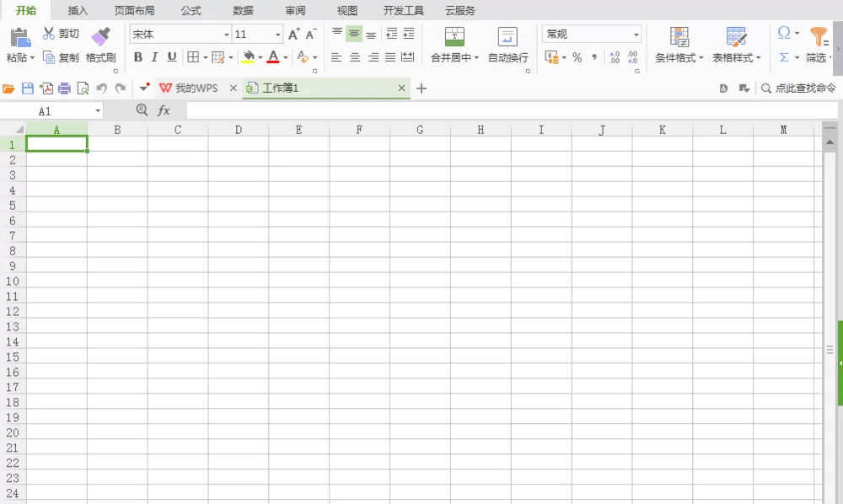Open the font name dropdown 宋体
This screenshot has height=504, width=843.
click(x=226, y=35)
